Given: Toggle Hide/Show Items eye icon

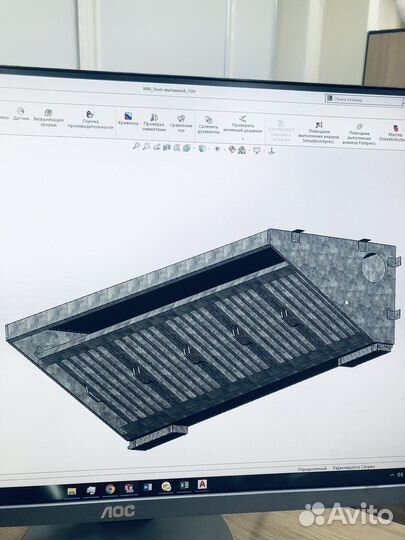Looking at the screenshot, I should pyautogui.click(x=217, y=149).
